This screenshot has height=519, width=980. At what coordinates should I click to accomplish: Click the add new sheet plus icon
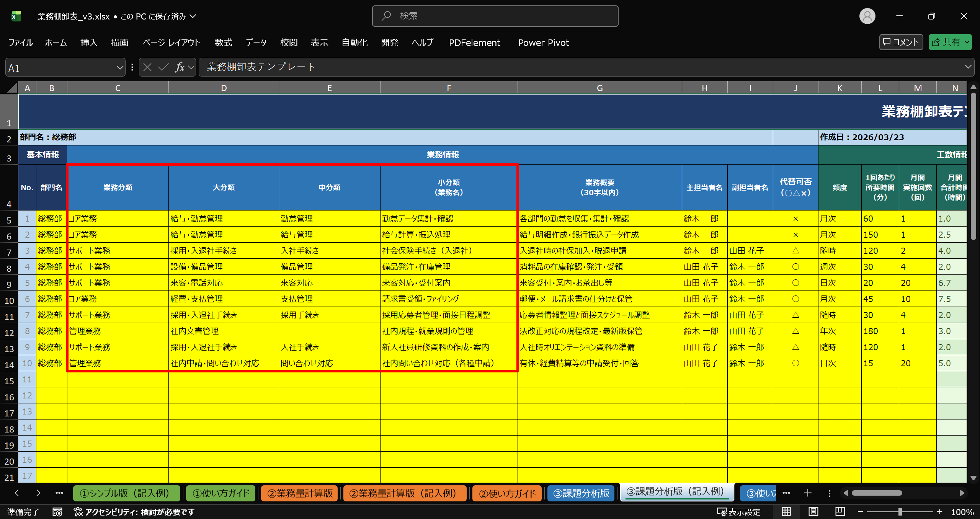(808, 493)
